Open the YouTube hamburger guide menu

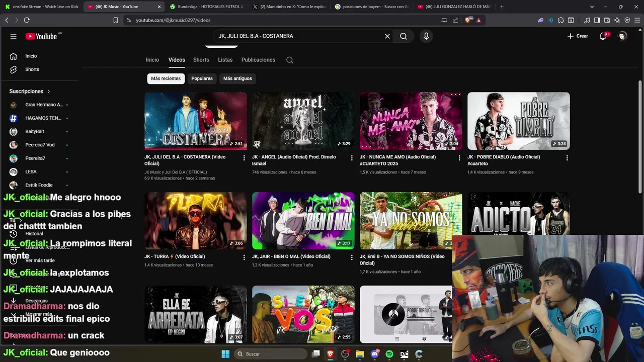pos(14,36)
